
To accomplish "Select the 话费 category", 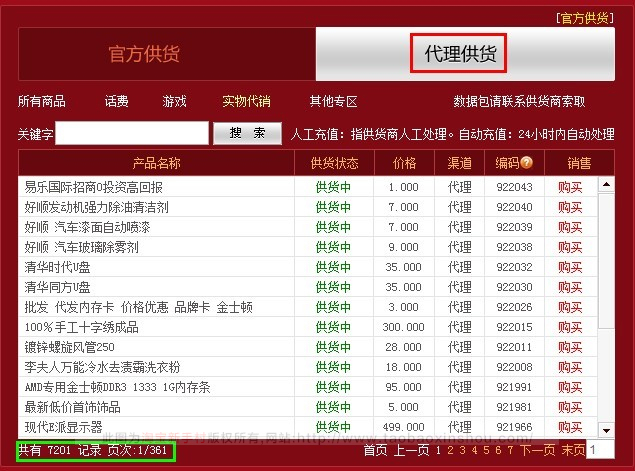I will [117, 101].
